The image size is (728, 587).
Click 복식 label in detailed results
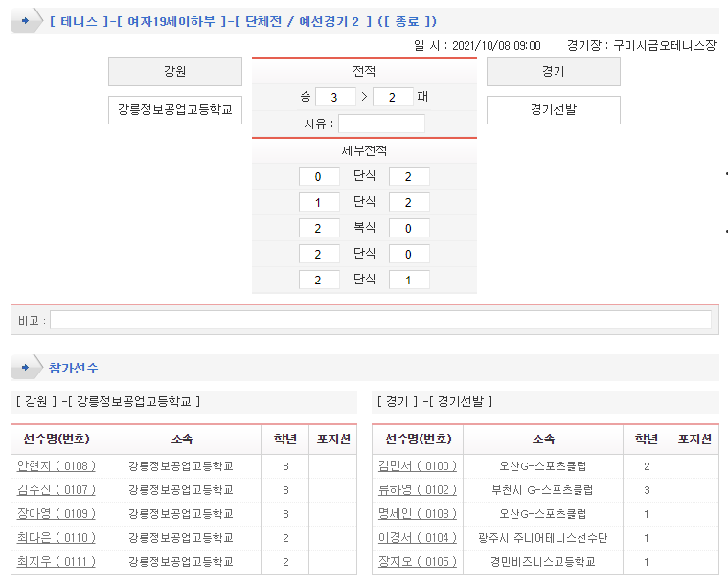click(x=364, y=227)
